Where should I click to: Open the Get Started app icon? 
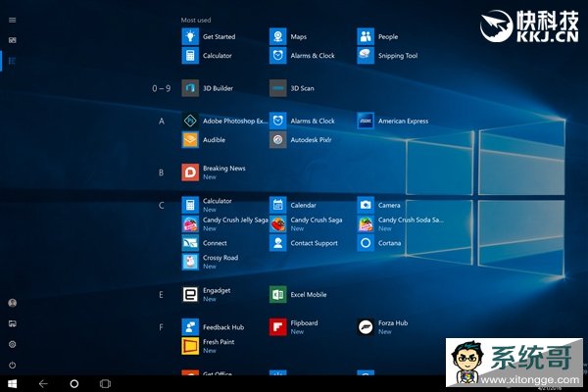190,36
